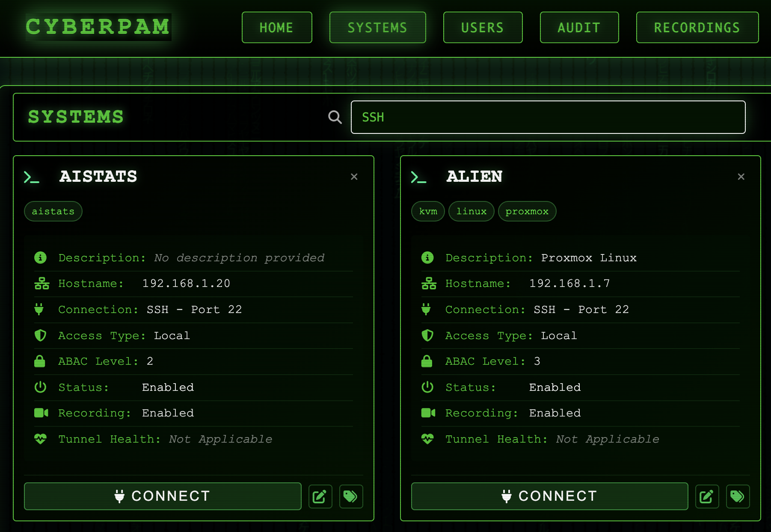
Task: Click the edit icon on AISTATS card
Action: point(320,497)
